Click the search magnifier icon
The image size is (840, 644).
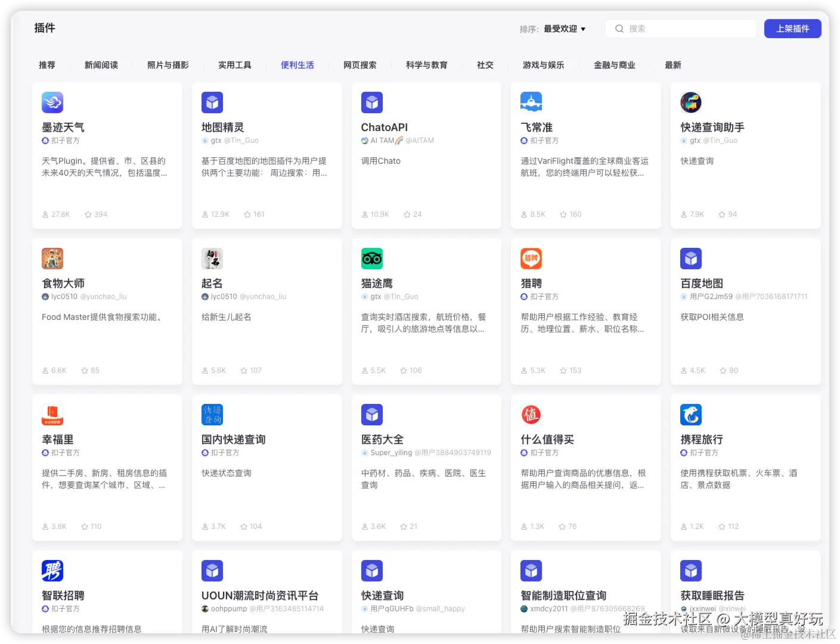[619, 29]
